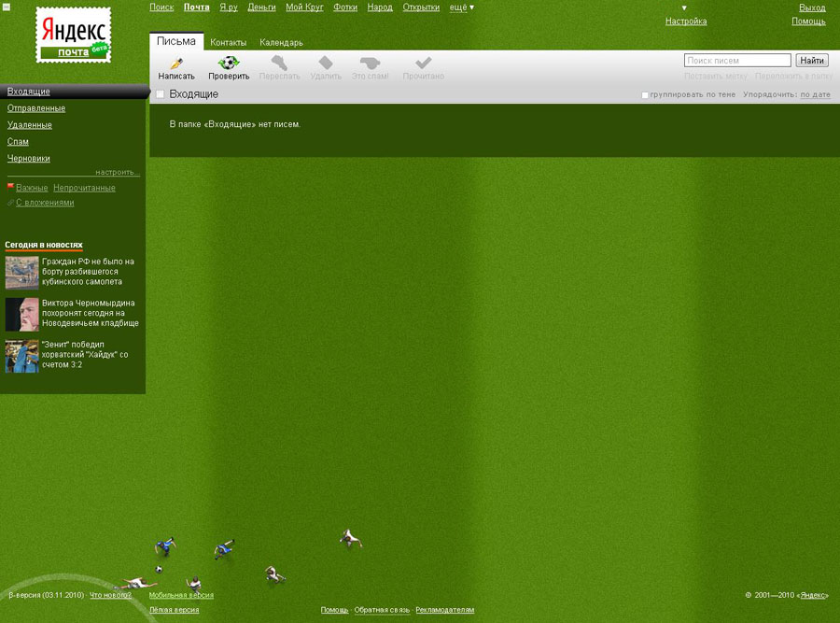Enable группировать по теме checkbox

(645, 95)
